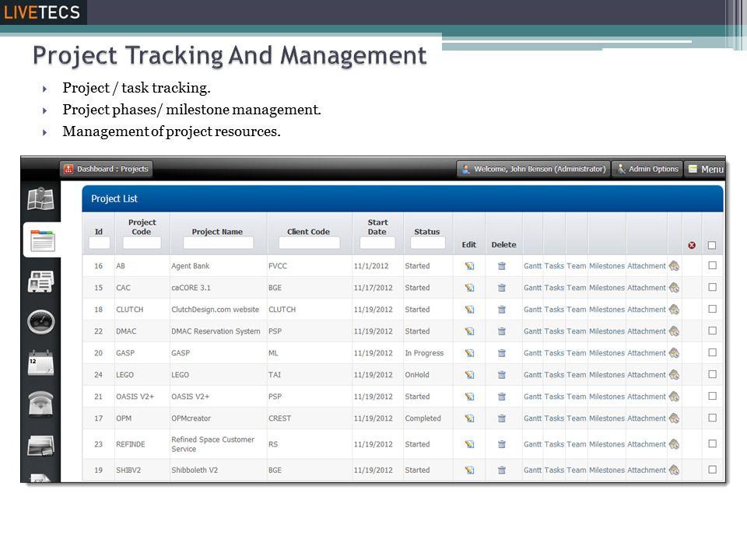Sort by Project Name column header
The height and width of the screenshot is (560, 747).
[x=217, y=232]
